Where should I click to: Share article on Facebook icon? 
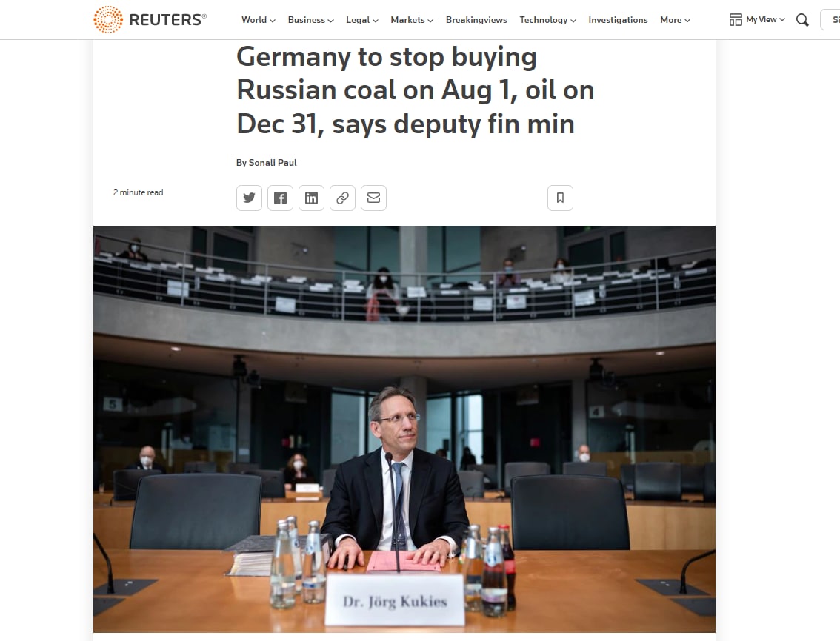tap(280, 198)
